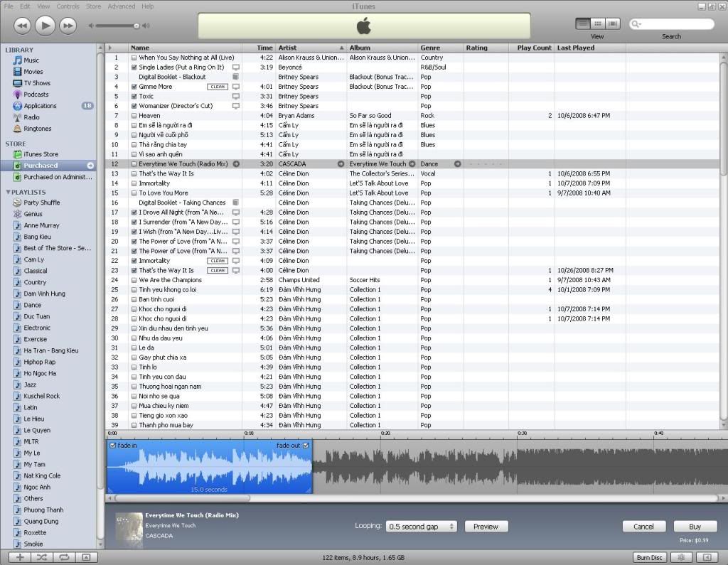
Task: Buy the ringtone for $0.99
Action: click(x=695, y=527)
